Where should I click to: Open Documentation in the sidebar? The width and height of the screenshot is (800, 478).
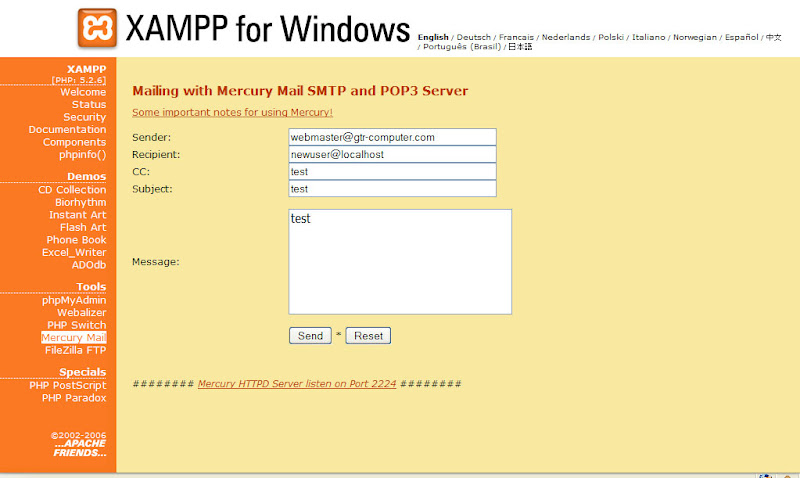click(x=67, y=130)
